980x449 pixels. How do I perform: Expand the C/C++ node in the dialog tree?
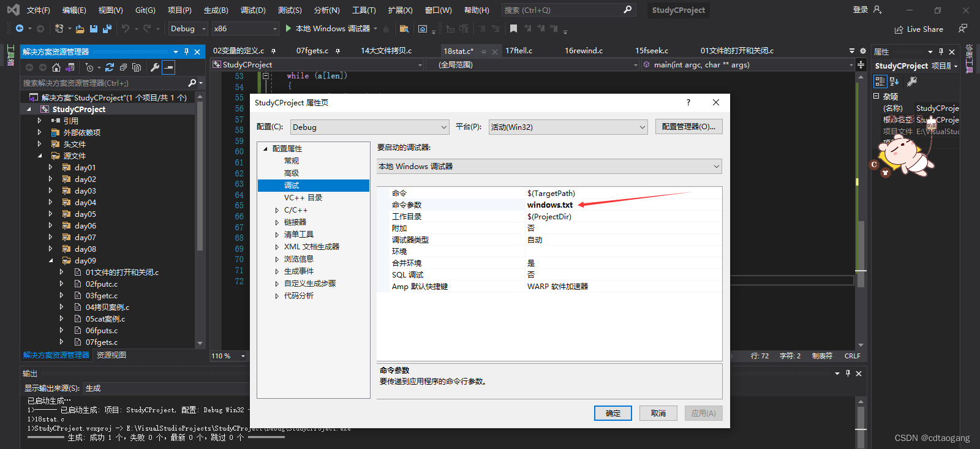pos(277,210)
